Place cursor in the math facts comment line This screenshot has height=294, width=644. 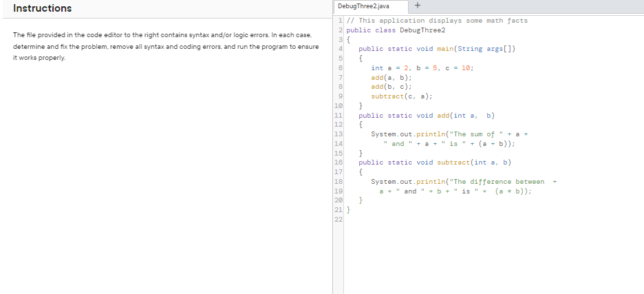[x=437, y=21]
